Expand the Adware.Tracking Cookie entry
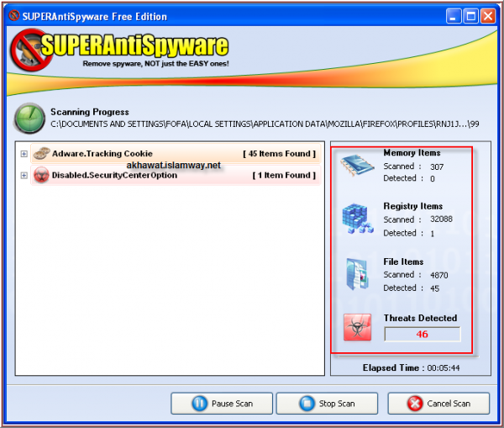 [x=24, y=154]
